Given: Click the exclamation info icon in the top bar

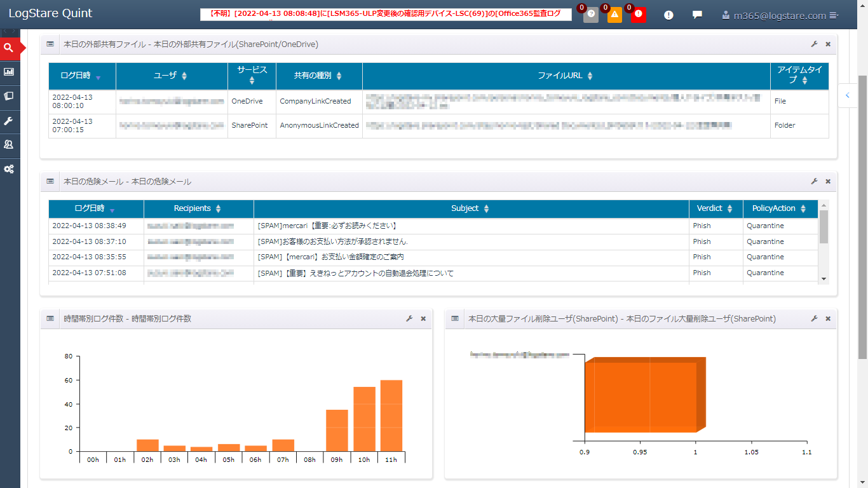Looking at the screenshot, I should point(668,13).
